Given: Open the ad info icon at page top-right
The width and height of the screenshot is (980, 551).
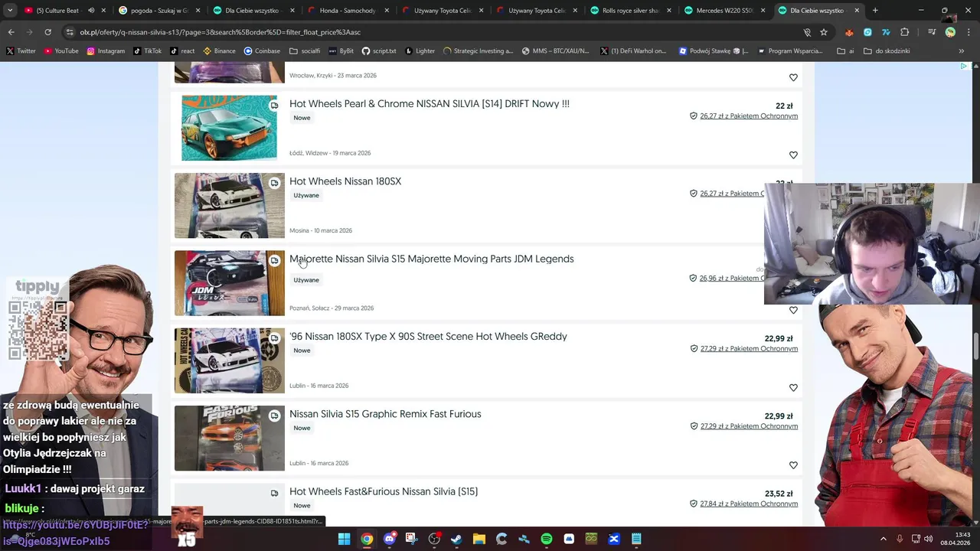Looking at the screenshot, I should pos(963,67).
